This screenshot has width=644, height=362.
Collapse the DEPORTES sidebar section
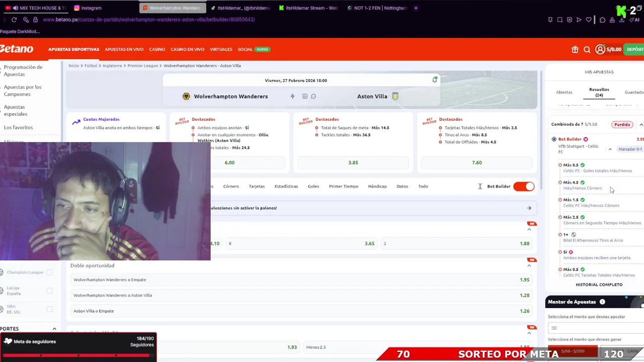(54, 329)
